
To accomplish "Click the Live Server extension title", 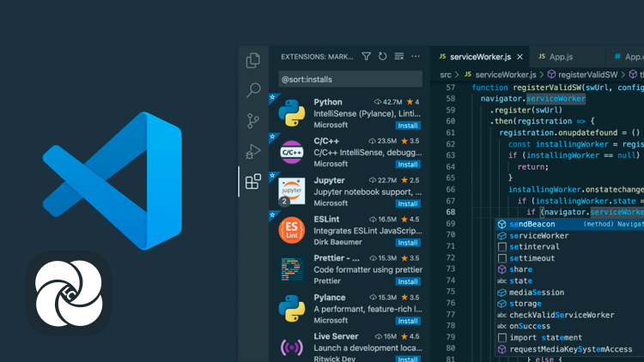I will [336, 336].
